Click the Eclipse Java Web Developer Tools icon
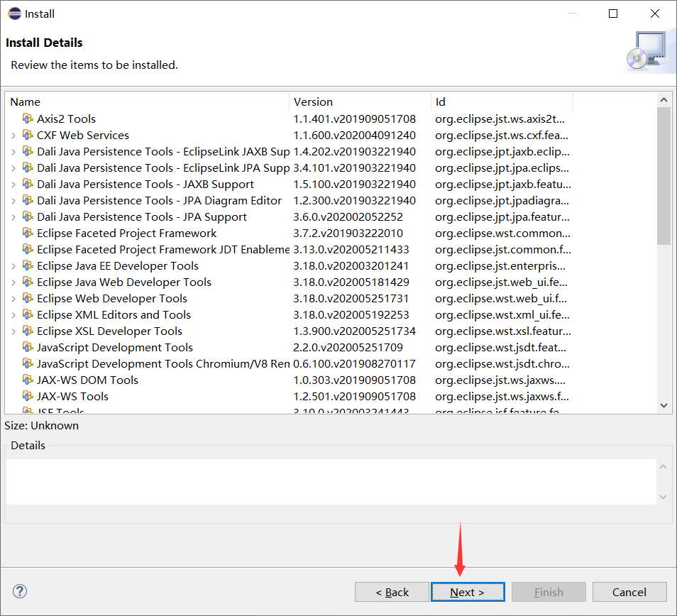 (x=28, y=282)
